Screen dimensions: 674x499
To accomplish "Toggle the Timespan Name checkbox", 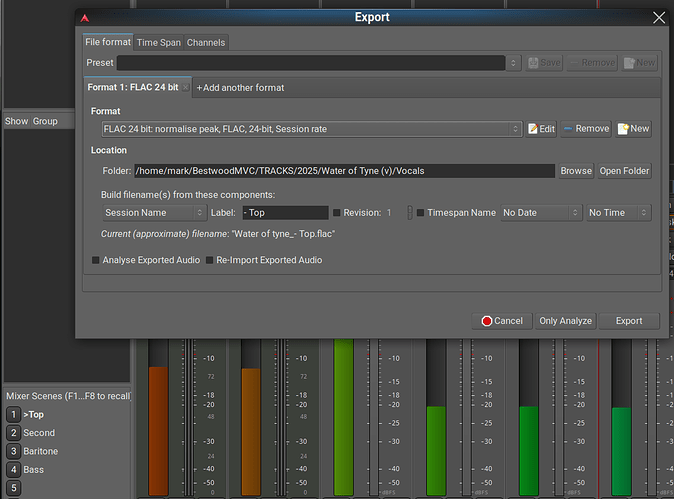I will (x=421, y=213).
